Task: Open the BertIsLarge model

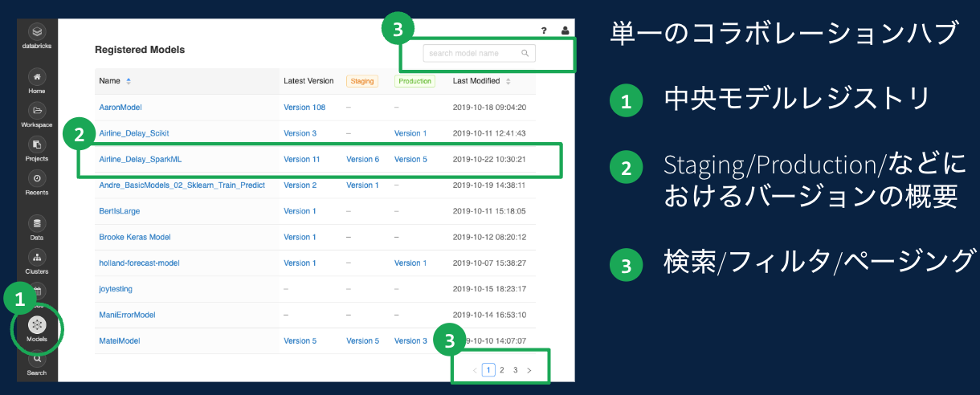Action: (x=120, y=211)
